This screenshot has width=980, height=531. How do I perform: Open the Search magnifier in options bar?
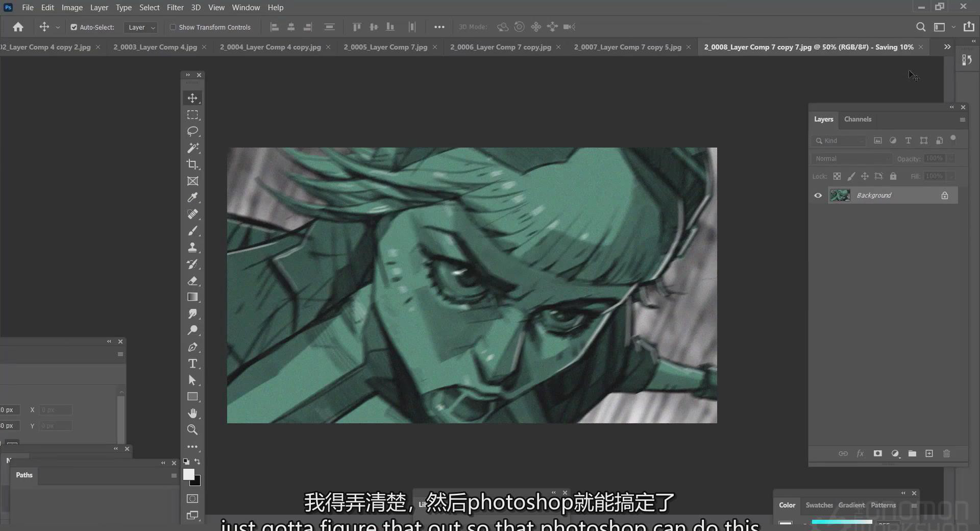[920, 27]
